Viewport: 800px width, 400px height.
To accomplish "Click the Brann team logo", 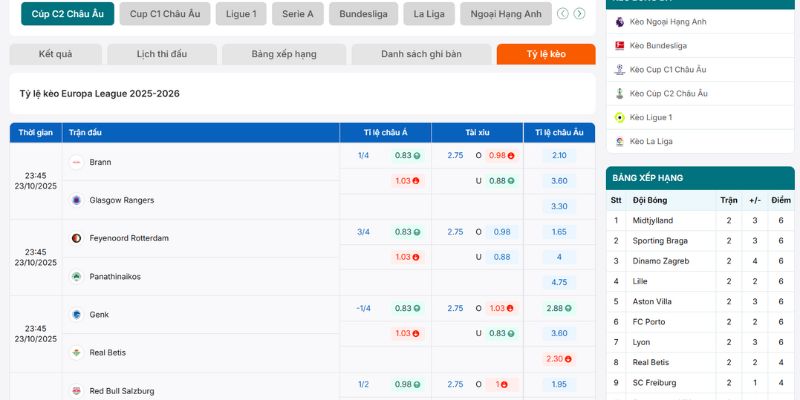I will [76, 162].
